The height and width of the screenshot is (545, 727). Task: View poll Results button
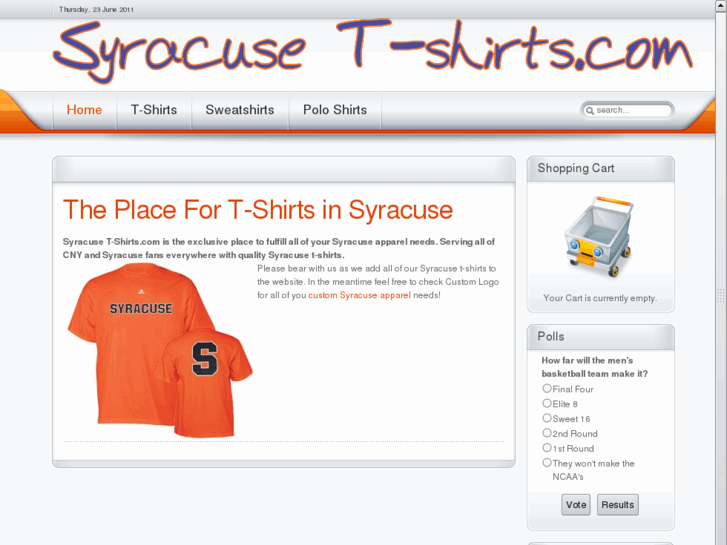click(618, 505)
